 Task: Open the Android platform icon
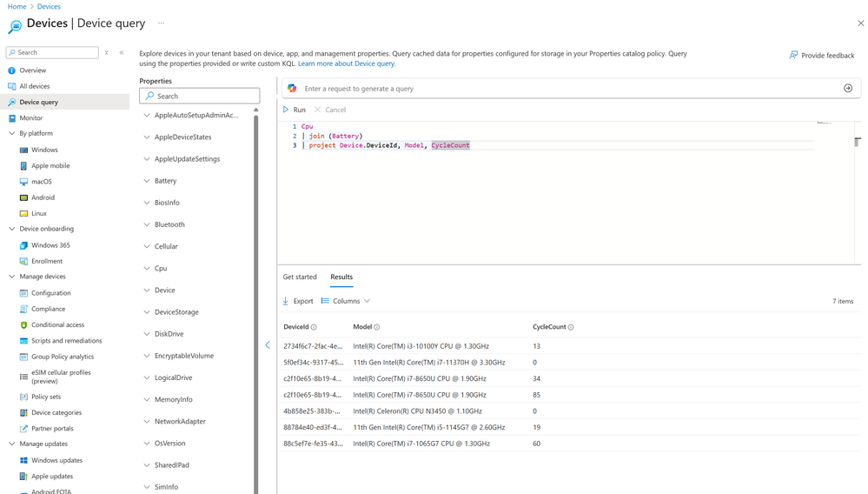pyautogui.click(x=23, y=197)
